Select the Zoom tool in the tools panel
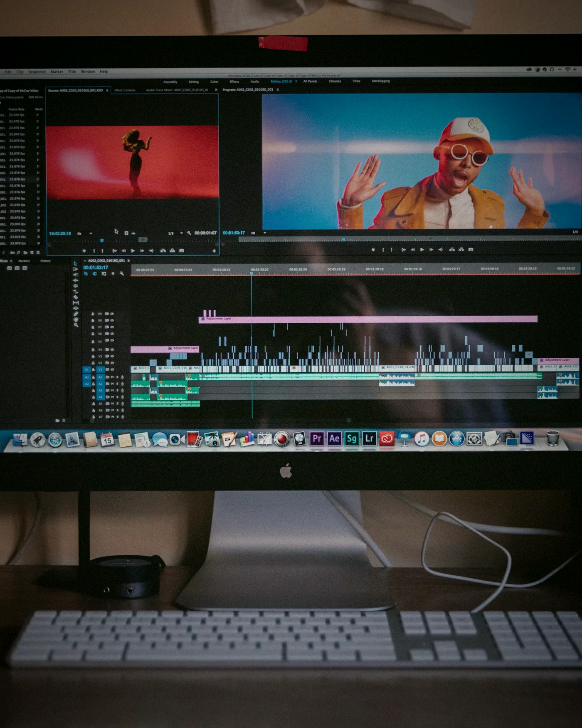The image size is (582, 728). [76, 325]
